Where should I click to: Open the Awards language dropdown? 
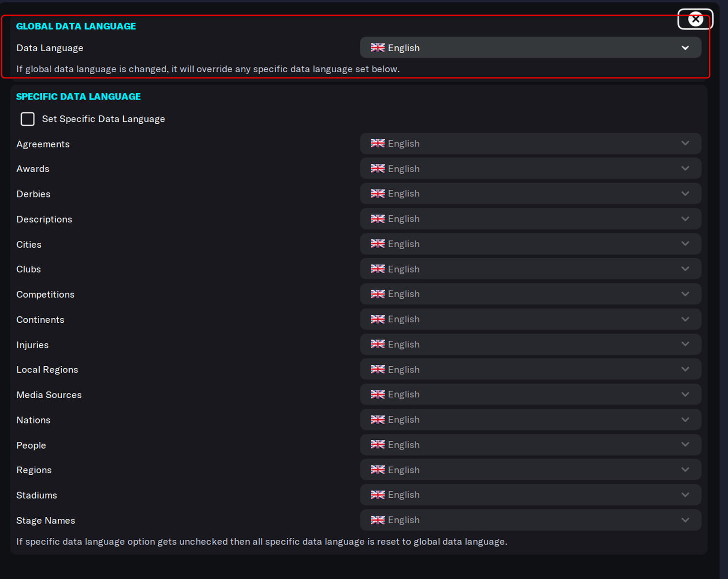[531, 169]
